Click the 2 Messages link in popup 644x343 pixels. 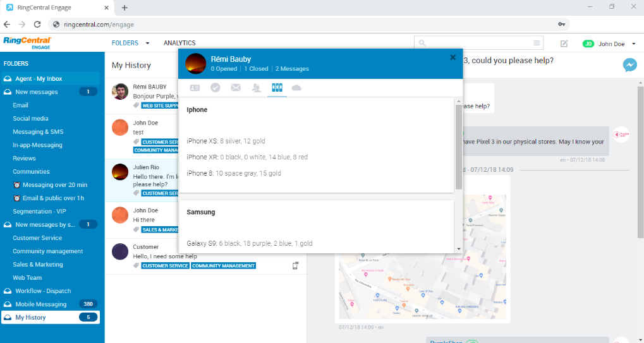click(292, 69)
